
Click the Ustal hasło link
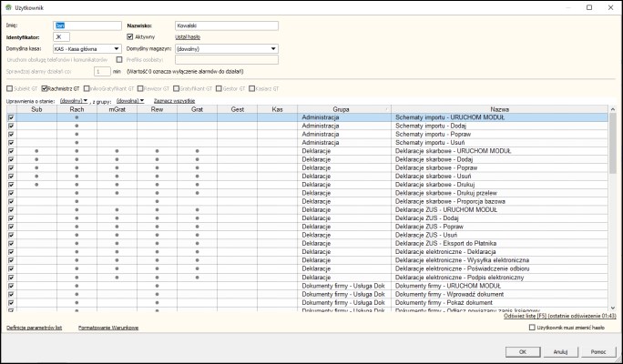[188, 36]
